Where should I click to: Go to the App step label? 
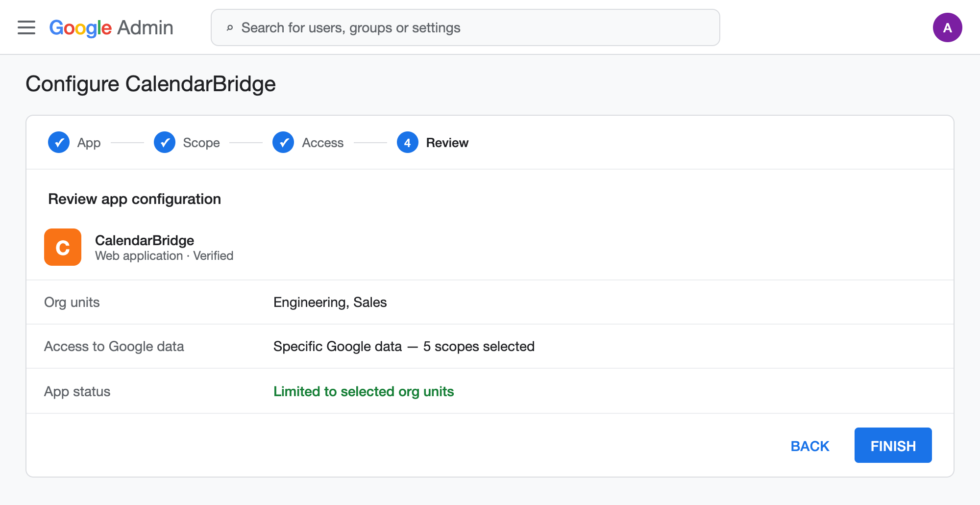(x=89, y=143)
